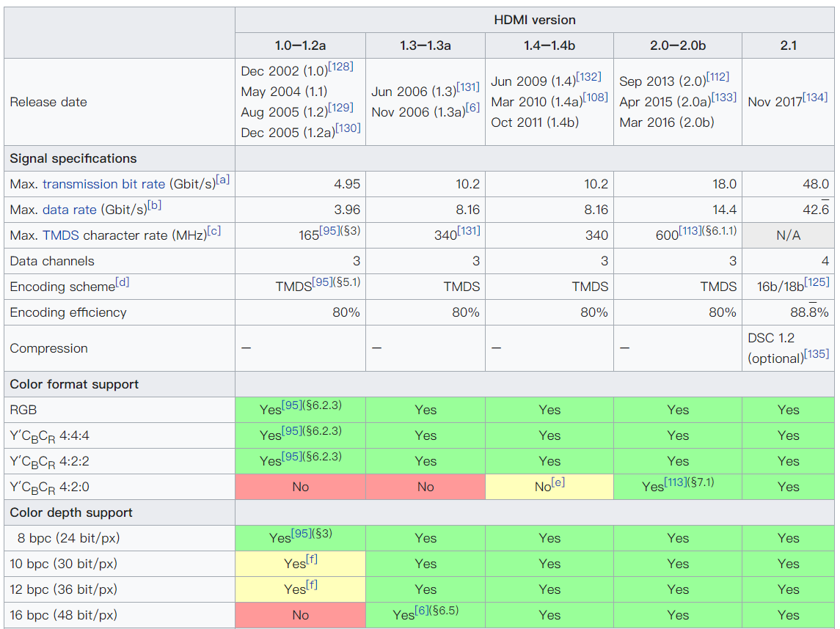
Task: Click the "Data channels" row label
Action: coord(52,261)
